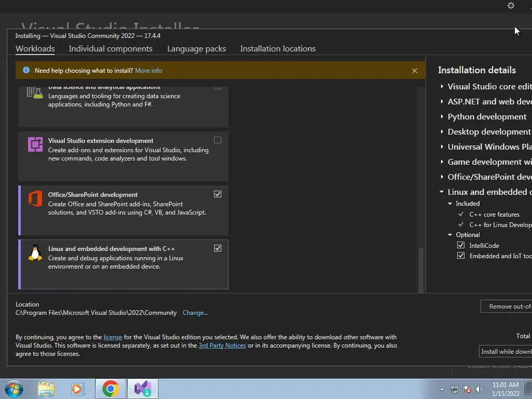Viewport: 532px width, 399px height.
Task: Launch the media player taskbar icon
Action: click(77, 389)
